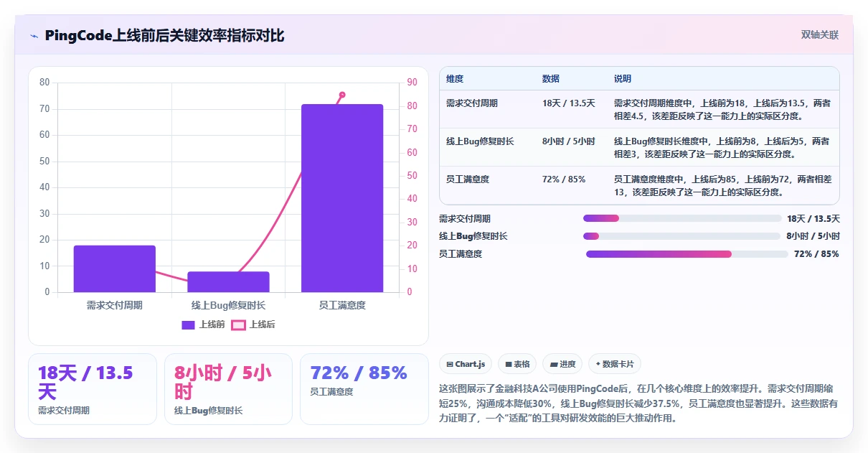Click the 数据 table column header

[551, 79]
